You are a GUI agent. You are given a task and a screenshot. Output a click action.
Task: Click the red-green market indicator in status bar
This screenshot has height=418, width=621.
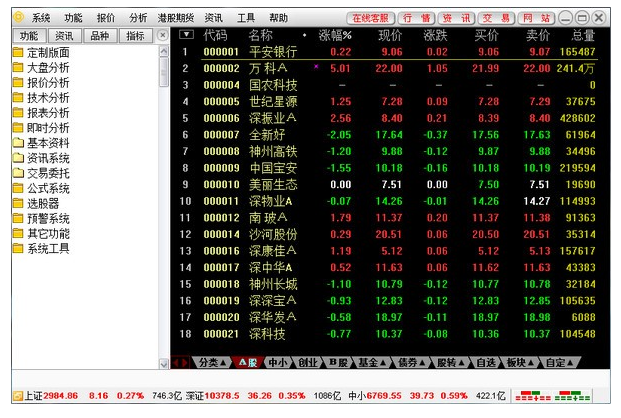552,395
